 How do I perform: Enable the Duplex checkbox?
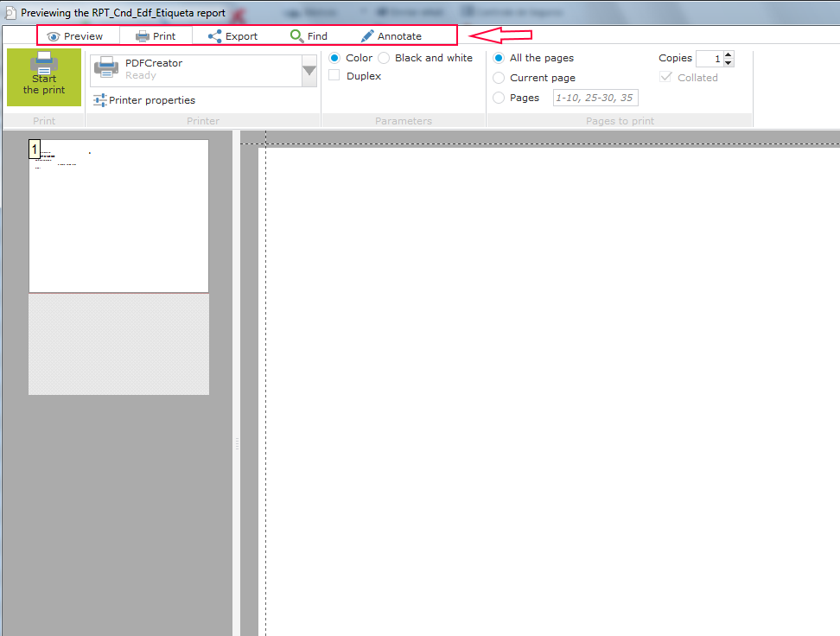[334, 76]
